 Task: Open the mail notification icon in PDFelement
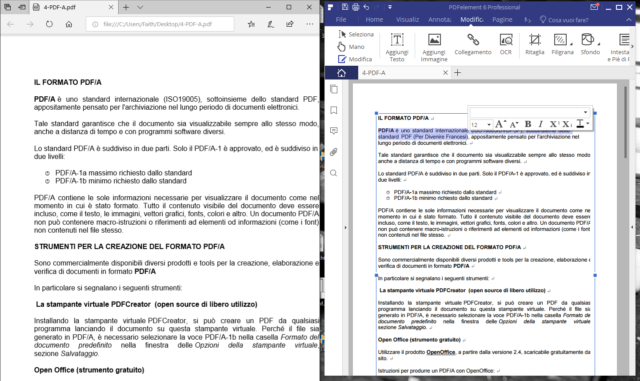click(594, 7)
